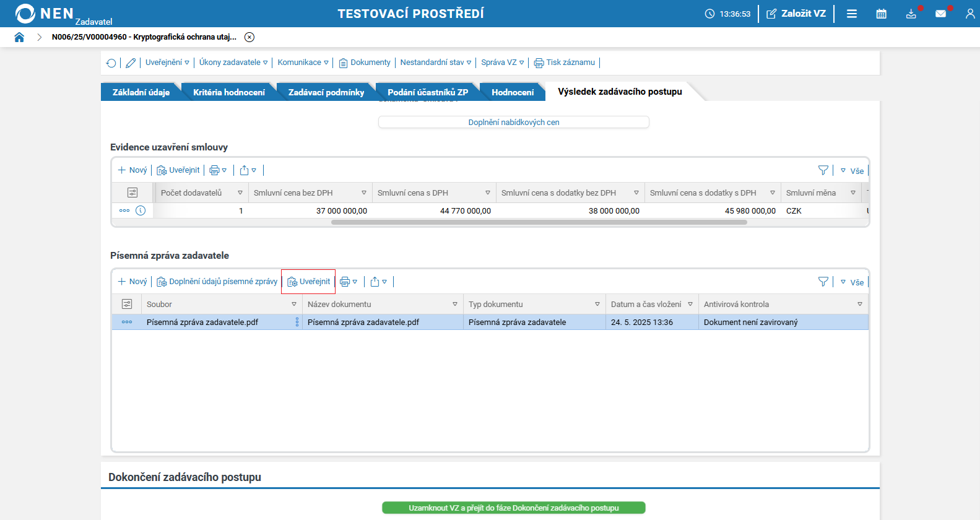Click the pencil edit icon
Image resolution: width=980 pixels, height=520 pixels.
click(x=131, y=63)
